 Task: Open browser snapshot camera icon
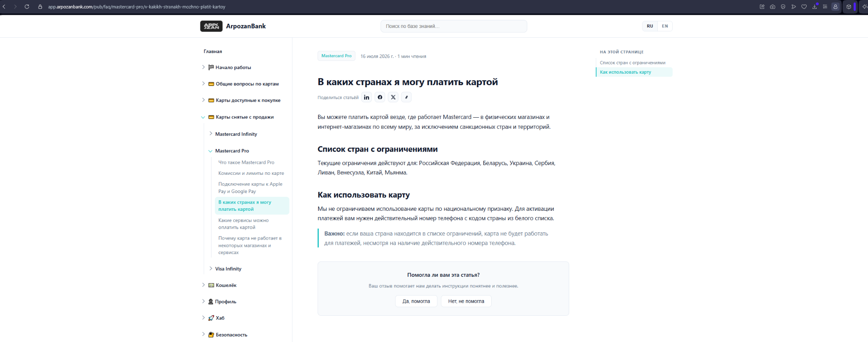(x=773, y=7)
